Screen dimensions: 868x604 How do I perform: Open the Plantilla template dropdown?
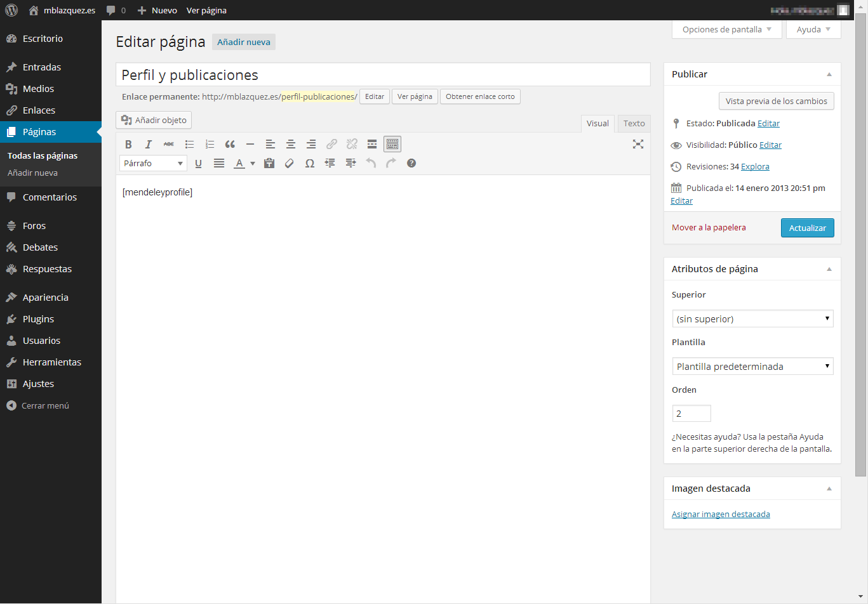[x=752, y=366]
